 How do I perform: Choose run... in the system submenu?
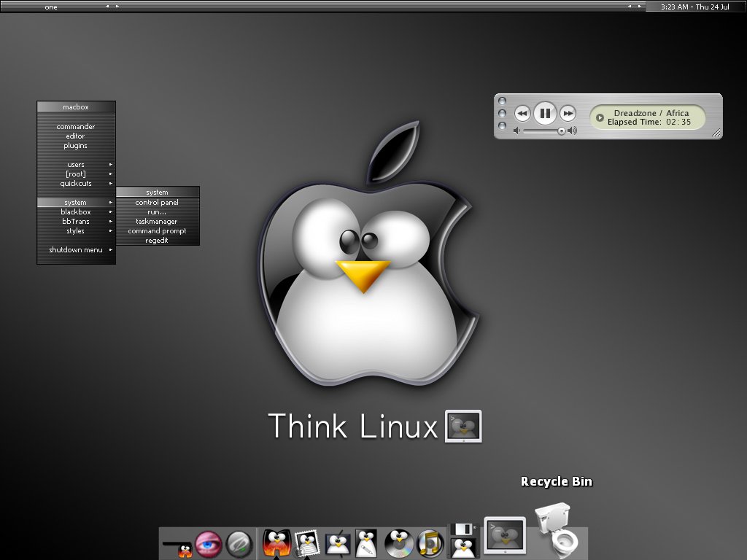point(158,212)
